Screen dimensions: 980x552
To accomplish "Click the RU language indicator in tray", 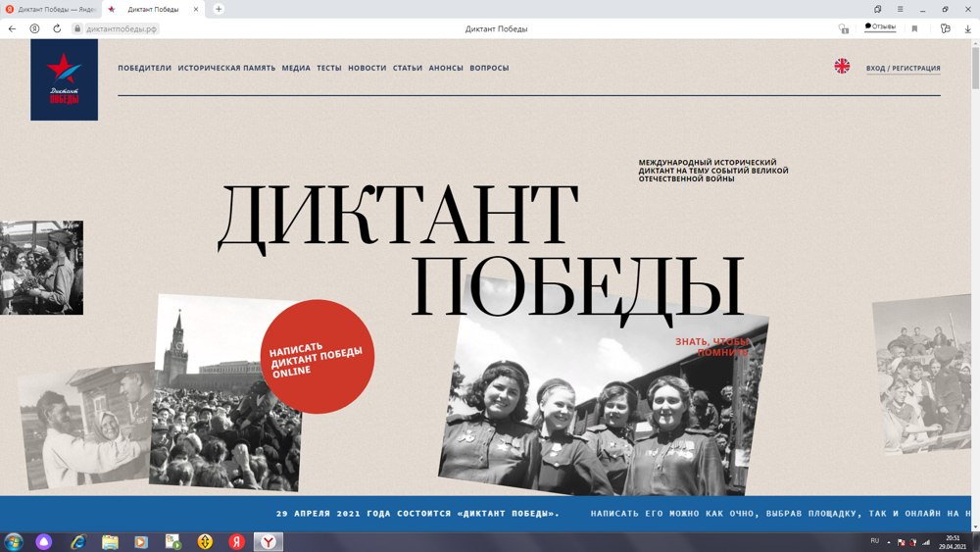I will coord(874,541).
